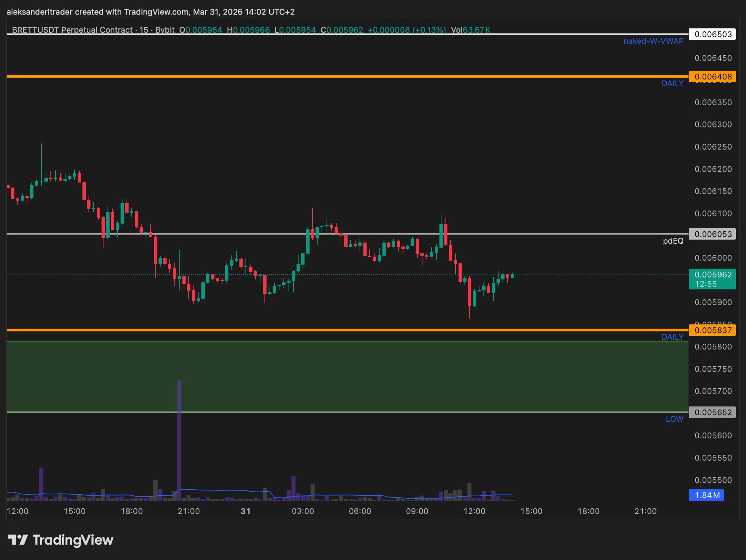
Task: Click the upper DAILY label under orange line
Action: tap(672, 83)
